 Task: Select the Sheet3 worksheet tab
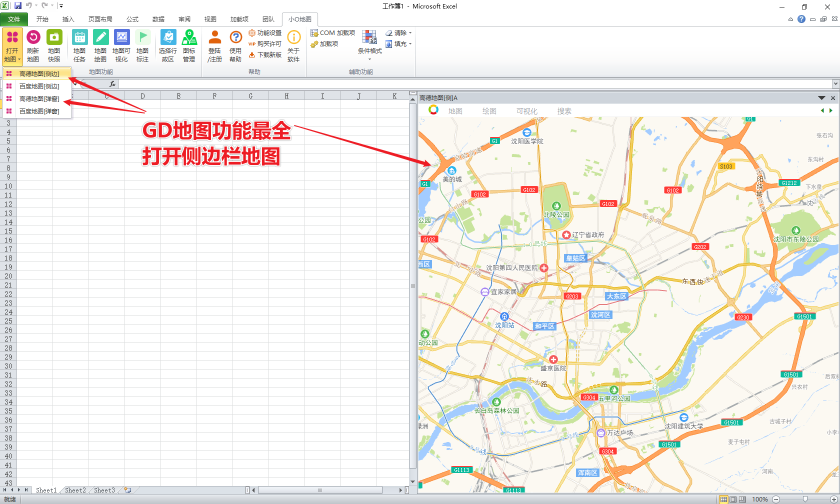point(104,490)
